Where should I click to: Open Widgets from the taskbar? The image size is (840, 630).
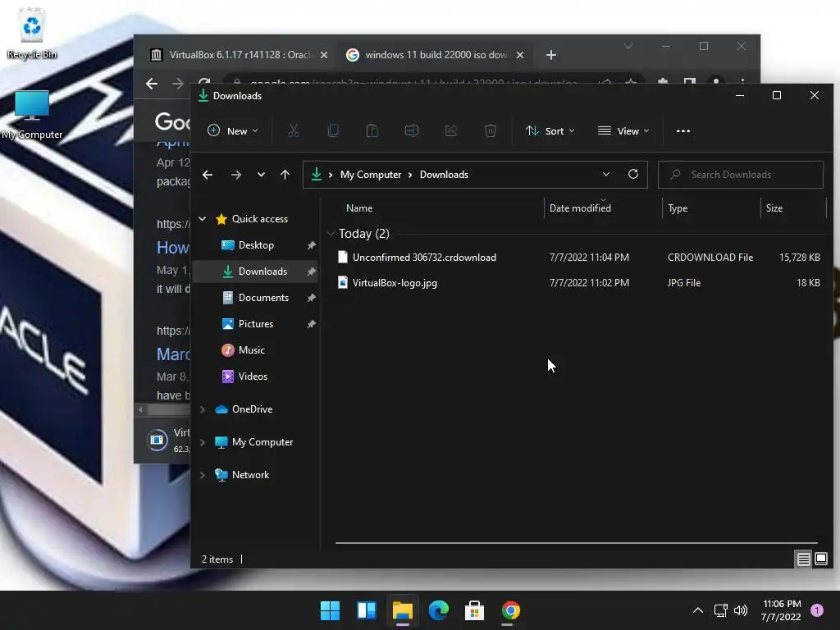(367, 610)
